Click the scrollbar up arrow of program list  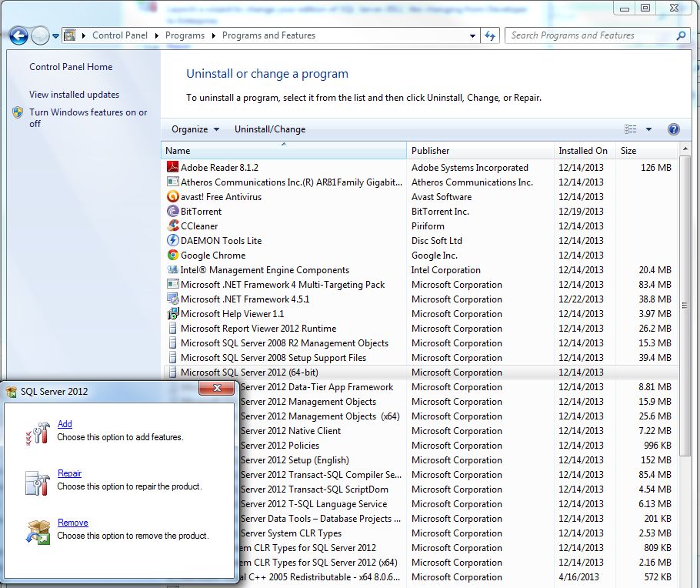pyautogui.click(x=685, y=149)
